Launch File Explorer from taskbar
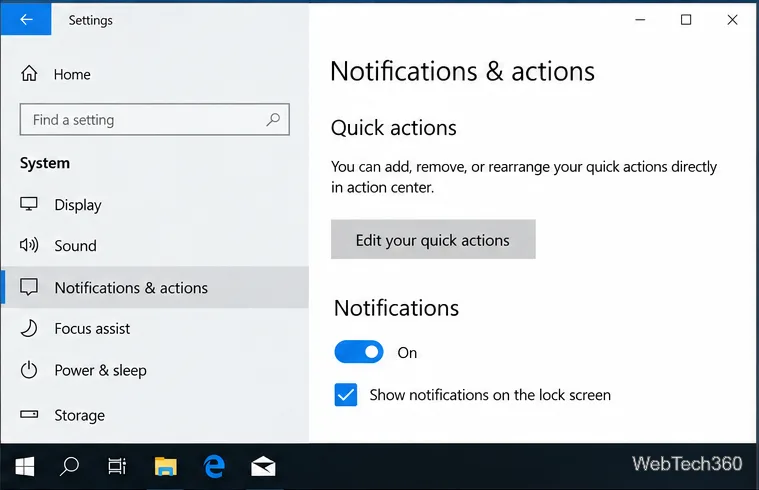 [166, 467]
